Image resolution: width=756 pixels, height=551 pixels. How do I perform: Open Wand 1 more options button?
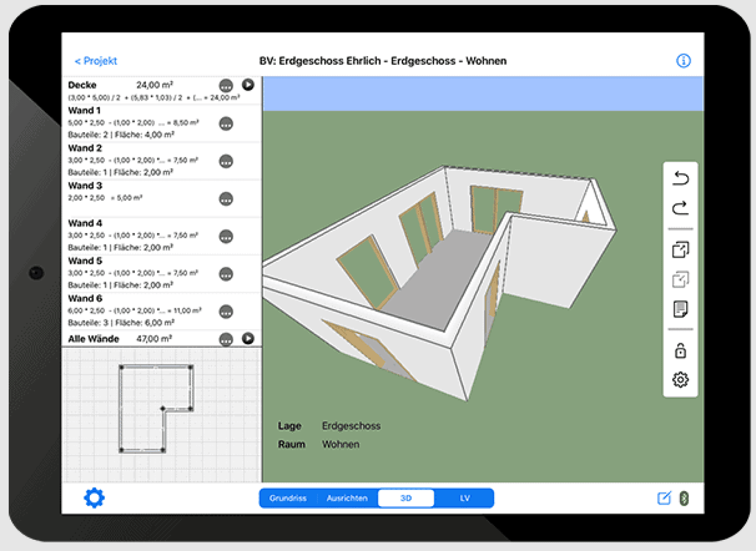[x=226, y=123]
